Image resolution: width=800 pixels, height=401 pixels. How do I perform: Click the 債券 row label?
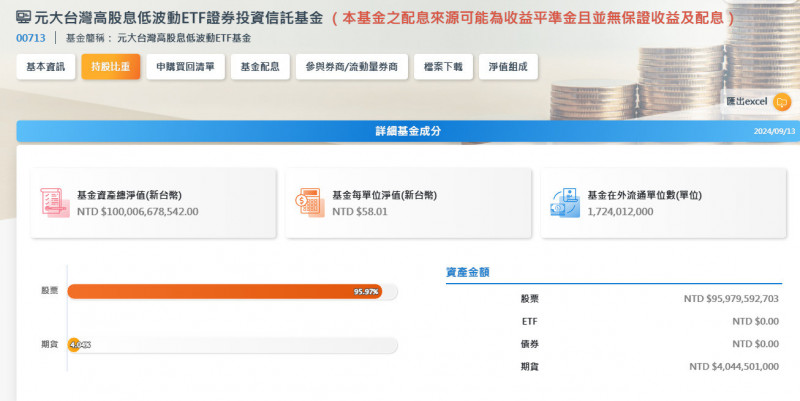tap(530, 344)
